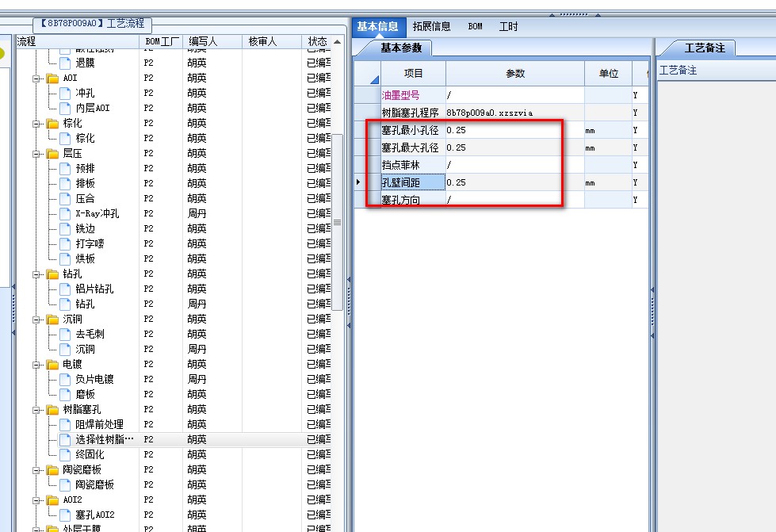Click the 去毛刺 document icon
Viewport: 776px width, 532px height.
point(65,334)
